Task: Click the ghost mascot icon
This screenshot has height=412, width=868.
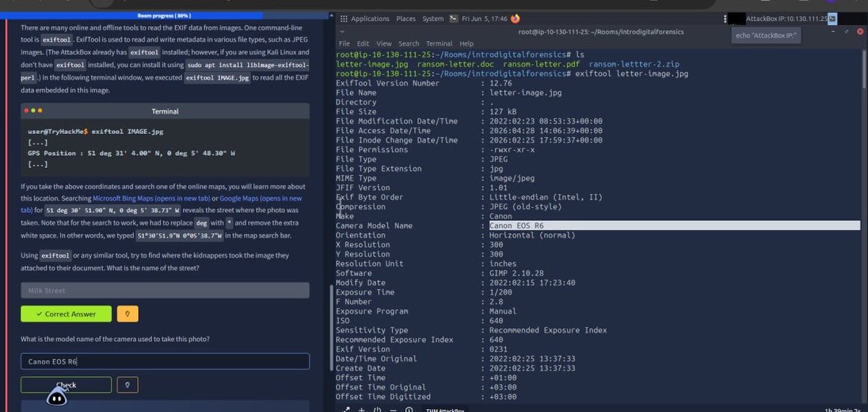Action: 57,395
